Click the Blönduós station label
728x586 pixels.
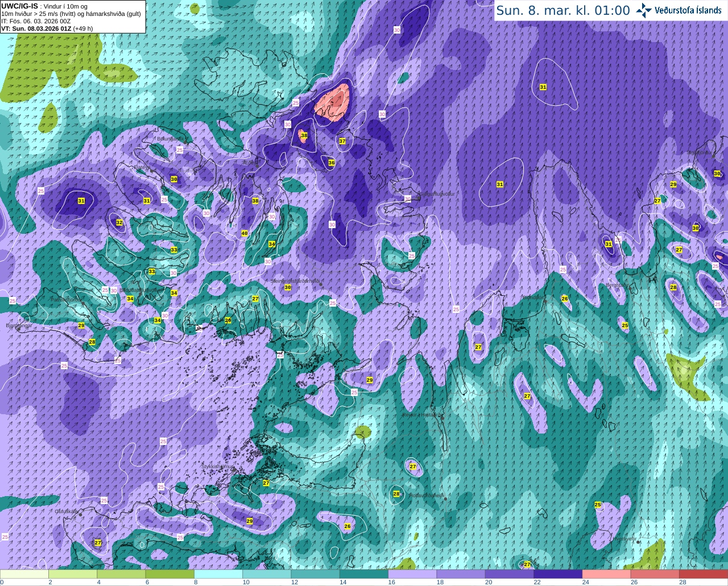pos(533,297)
